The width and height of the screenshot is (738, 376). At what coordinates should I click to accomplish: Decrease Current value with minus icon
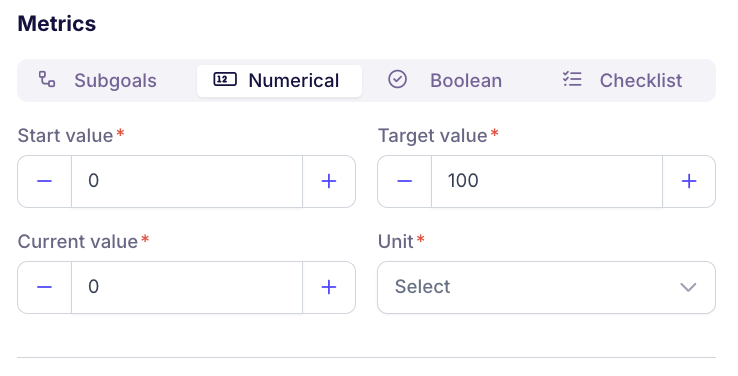point(45,287)
